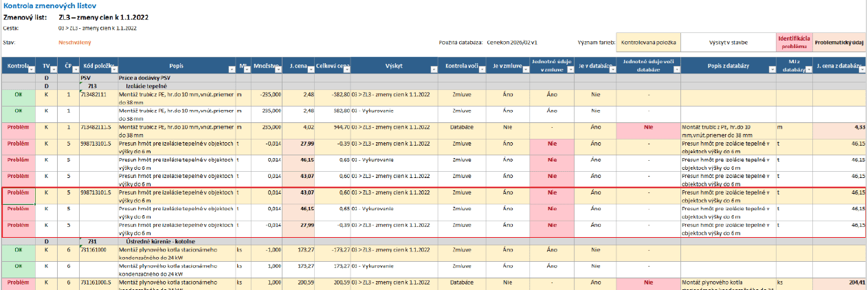Viewport: 868px width, 290px height.
Task: Select the unit price cell '4,02'
Action: [x=299, y=130]
